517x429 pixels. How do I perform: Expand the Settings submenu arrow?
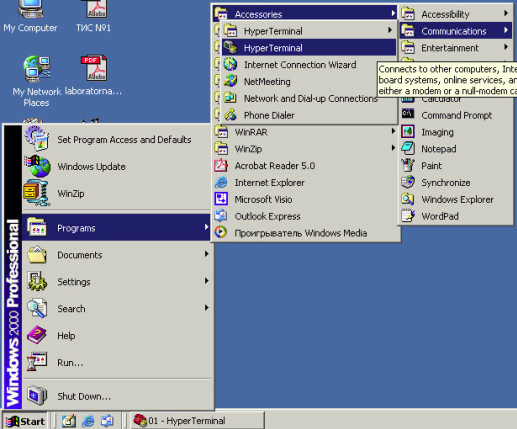(206, 281)
